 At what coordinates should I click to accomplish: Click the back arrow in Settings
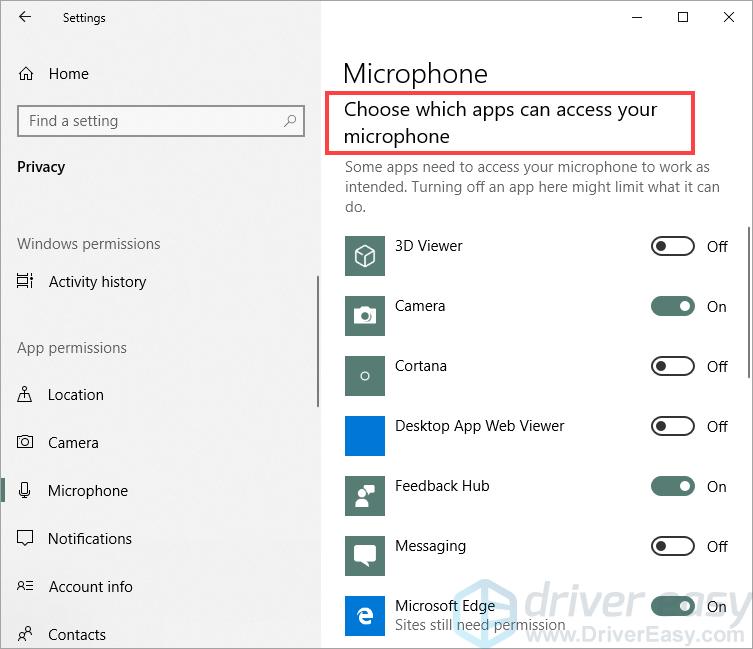tap(24, 17)
